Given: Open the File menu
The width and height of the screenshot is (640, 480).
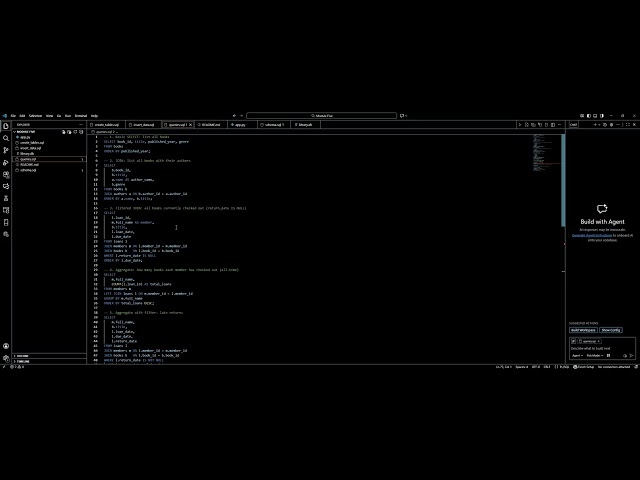Looking at the screenshot, I should pyautogui.click(x=13, y=116).
